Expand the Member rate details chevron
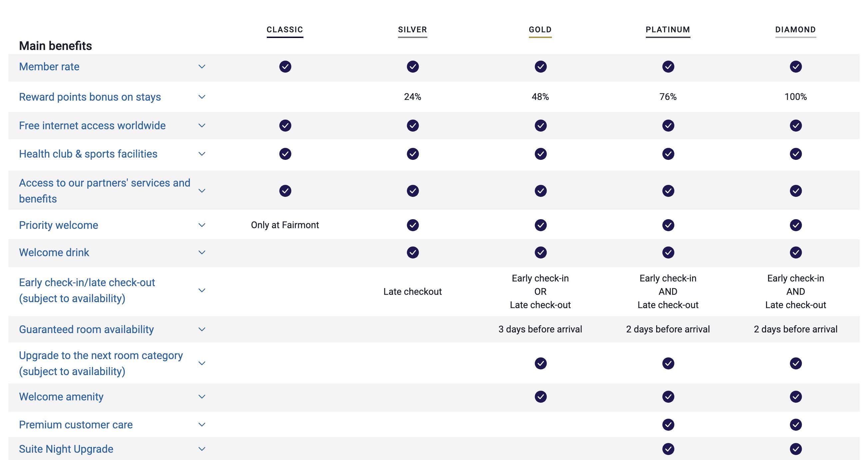 (202, 67)
